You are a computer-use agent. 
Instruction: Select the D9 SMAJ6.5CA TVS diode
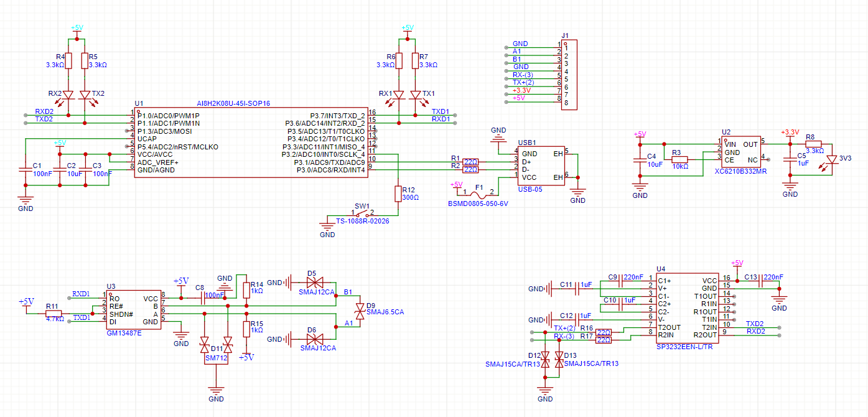tap(359, 309)
